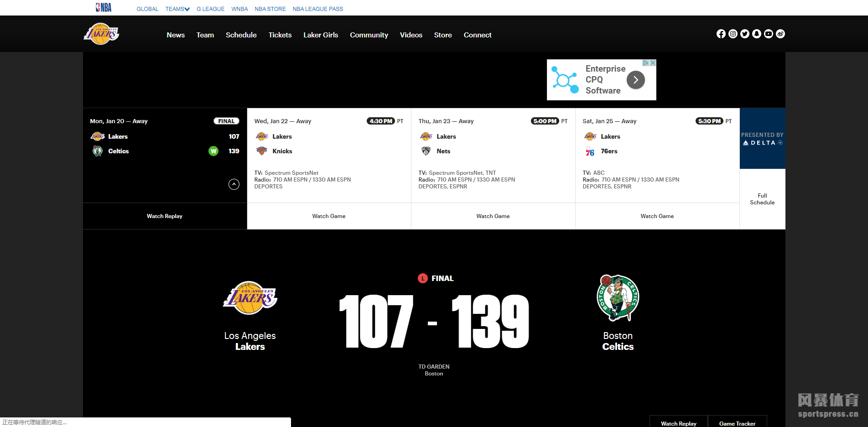Click the ad arrow button
The width and height of the screenshot is (868, 427).
point(636,80)
